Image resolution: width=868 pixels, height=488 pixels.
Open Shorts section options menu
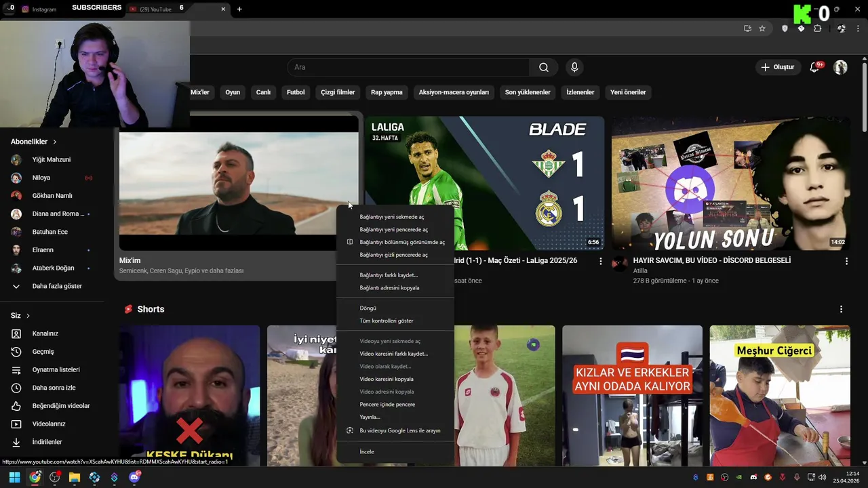(841, 309)
